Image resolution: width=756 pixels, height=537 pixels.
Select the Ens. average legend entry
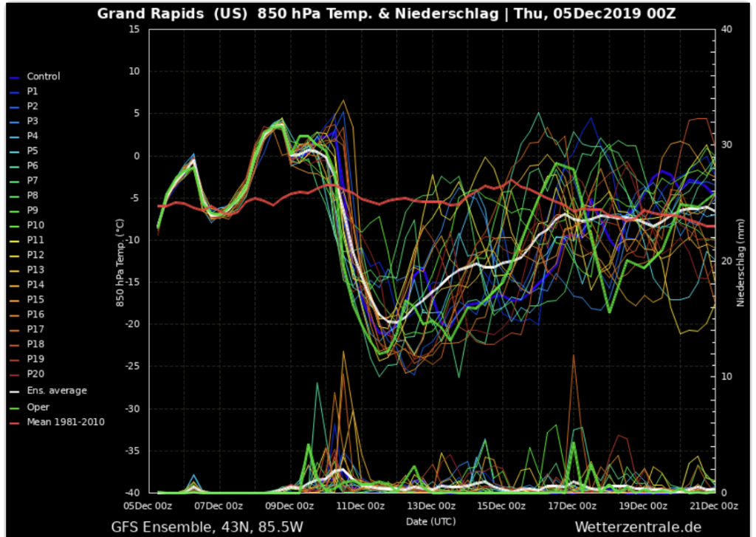point(48,390)
